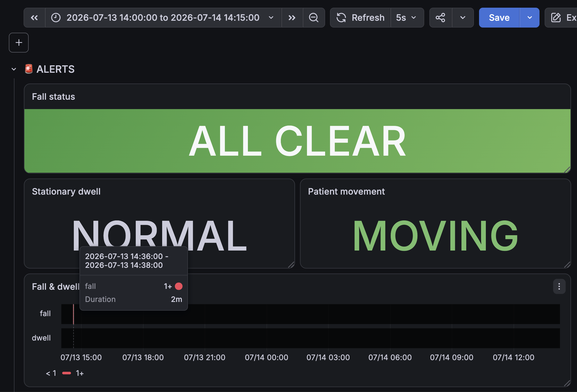Click the Refresh dashboard button
577x392 pixels.
point(360,18)
